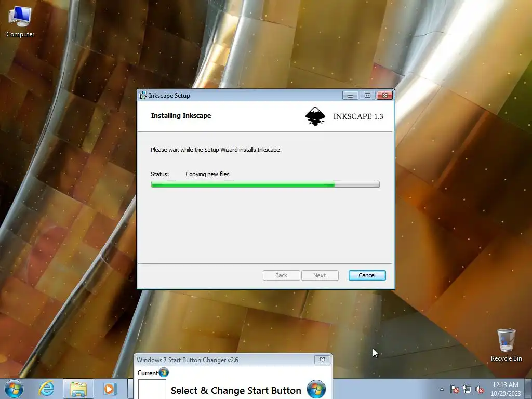
Task: Open the Windows Start menu orb
Action: click(14, 389)
